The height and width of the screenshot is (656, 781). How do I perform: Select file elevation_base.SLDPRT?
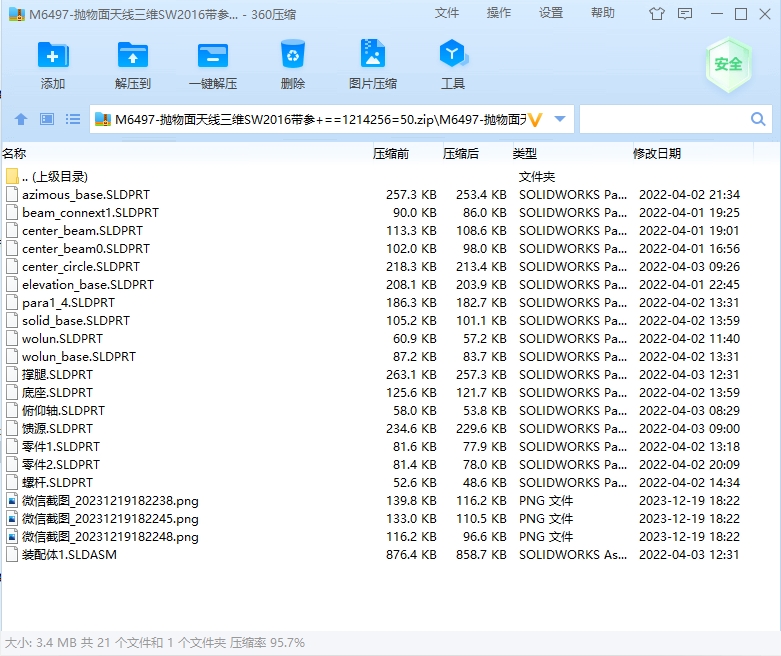(88, 284)
